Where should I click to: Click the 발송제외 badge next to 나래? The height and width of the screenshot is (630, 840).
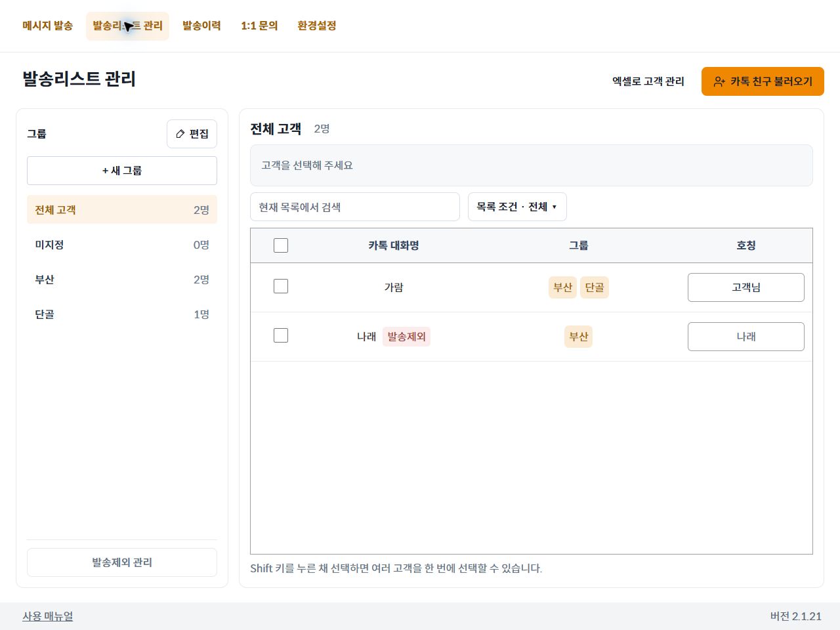coord(406,337)
